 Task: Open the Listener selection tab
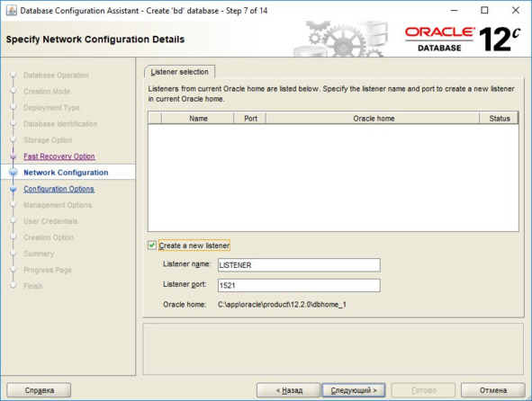179,72
